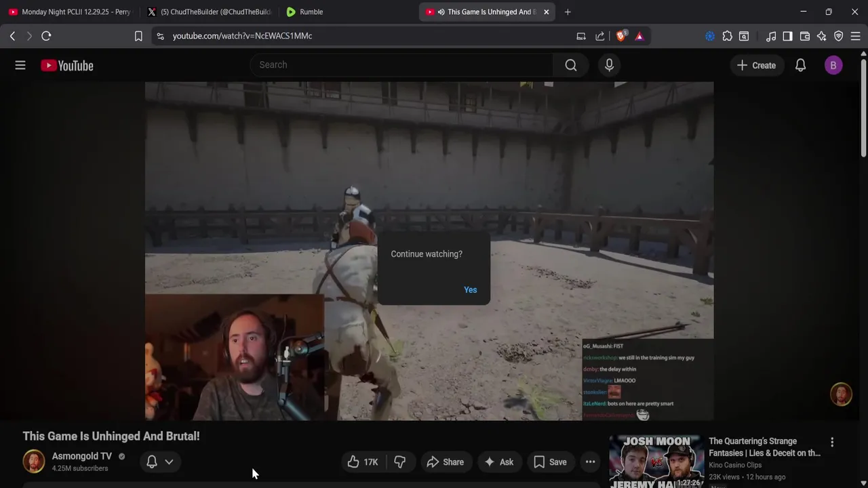Go back with browser back arrow

pyautogui.click(x=12, y=36)
